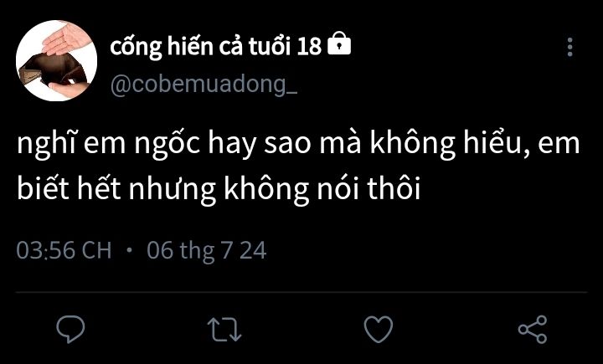Click the padlock icon beside the name
The width and height of the screenshot is (603, 364).
point(339,43)
